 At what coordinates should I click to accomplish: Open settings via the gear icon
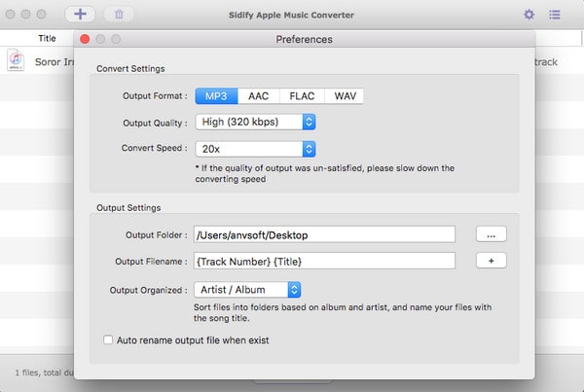529,15
